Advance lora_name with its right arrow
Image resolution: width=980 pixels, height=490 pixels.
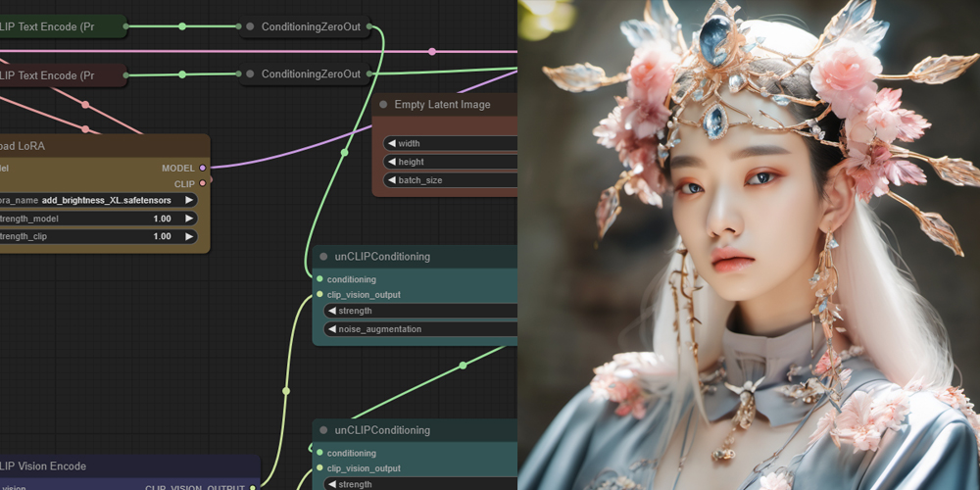click(x=189, y=200)
